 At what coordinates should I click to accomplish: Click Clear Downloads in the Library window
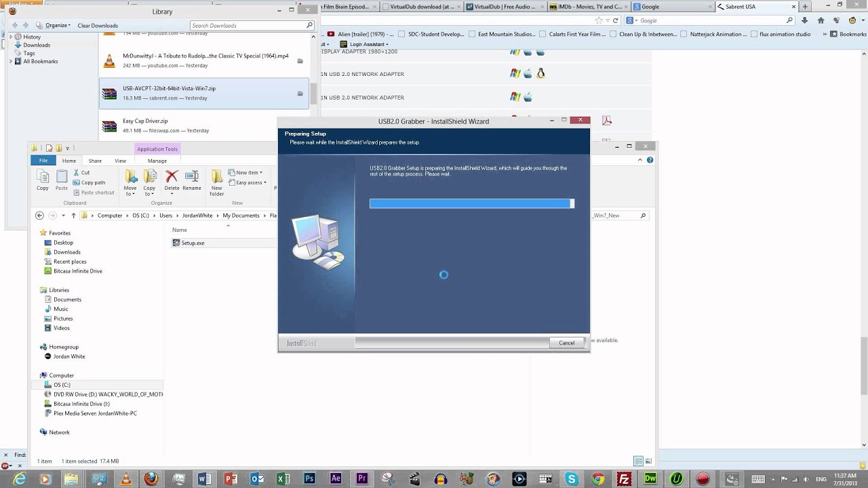coord(98,26)
